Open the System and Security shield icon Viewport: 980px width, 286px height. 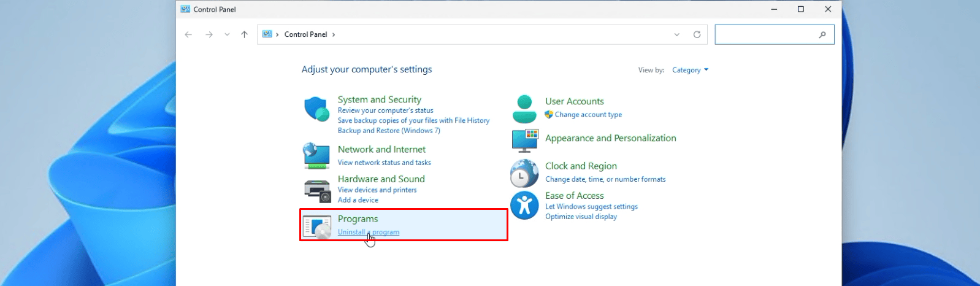click(x=317, y=109)
